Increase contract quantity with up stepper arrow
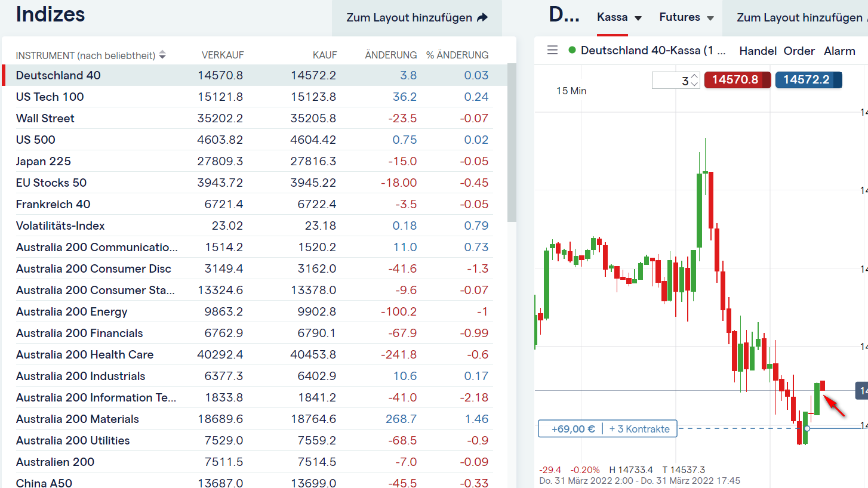The height and width of the screenshot is (488, 868). click(x=694, y=76)
